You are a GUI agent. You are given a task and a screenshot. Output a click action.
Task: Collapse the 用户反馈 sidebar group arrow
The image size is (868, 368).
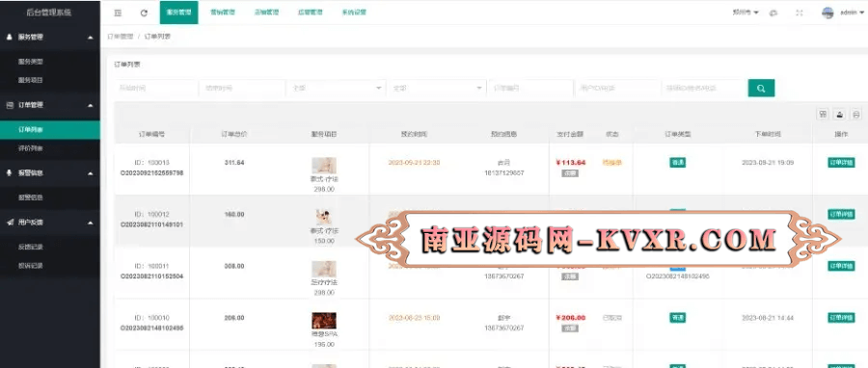[x=91, y=223]
